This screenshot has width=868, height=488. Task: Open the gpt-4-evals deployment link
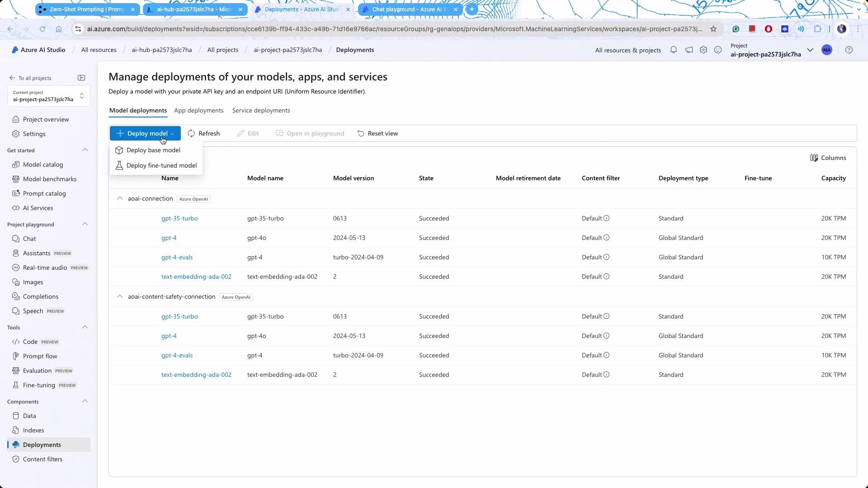pyautogui.click(x=177, y=257)
